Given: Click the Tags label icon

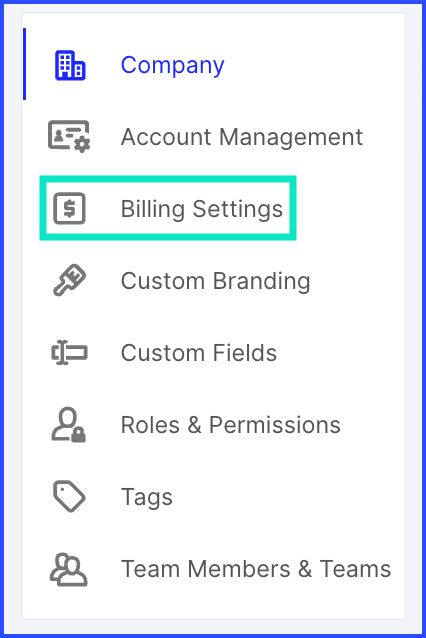Looking at the screenshot, I should pos(70,496).
